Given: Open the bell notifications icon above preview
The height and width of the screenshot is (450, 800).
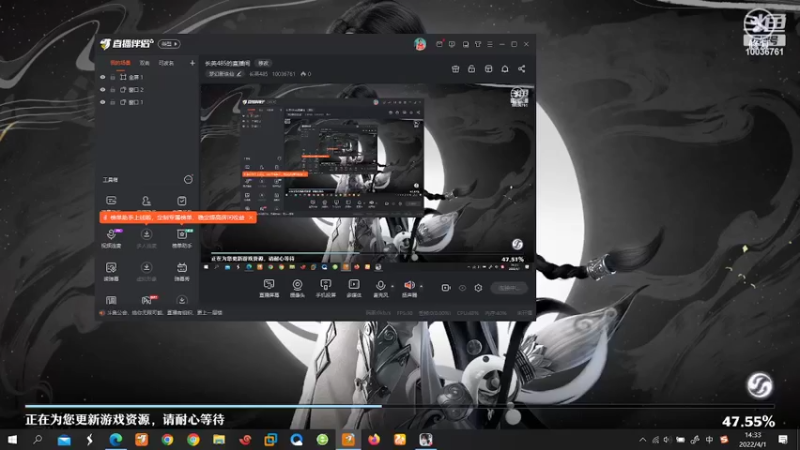Looking at the screenshot, I should coord(505,69).
